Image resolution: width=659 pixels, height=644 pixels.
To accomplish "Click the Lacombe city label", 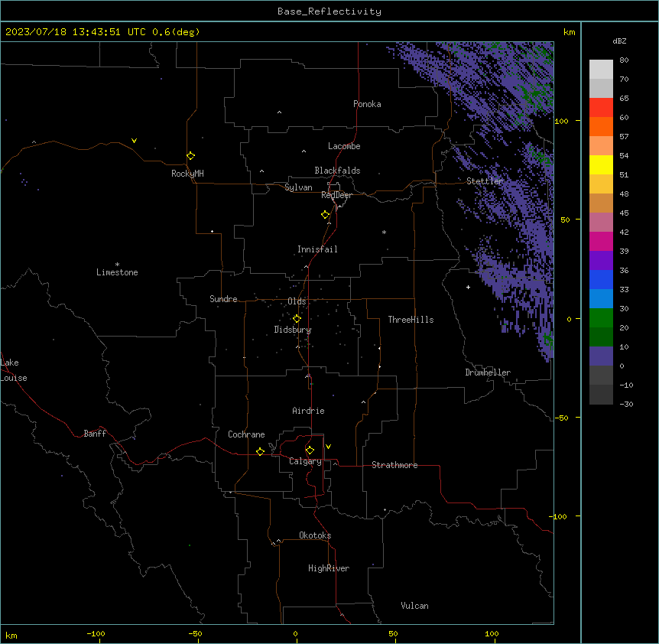I will [344, 146].
